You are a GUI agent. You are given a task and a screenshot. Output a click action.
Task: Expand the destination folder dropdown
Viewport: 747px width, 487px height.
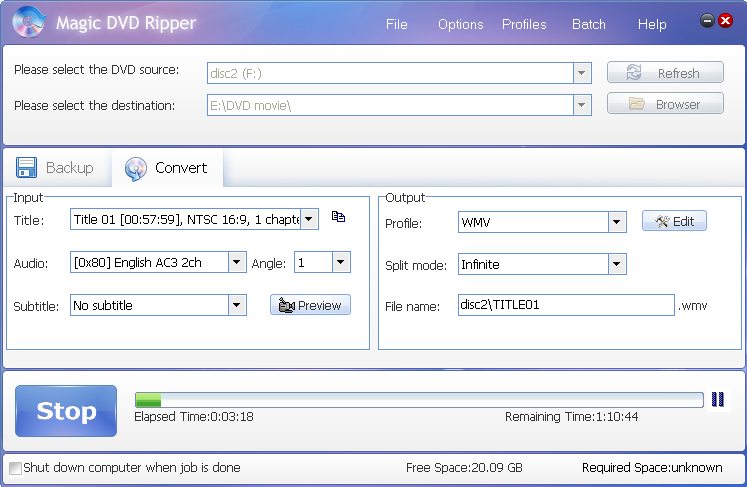(x=582, y=105)
